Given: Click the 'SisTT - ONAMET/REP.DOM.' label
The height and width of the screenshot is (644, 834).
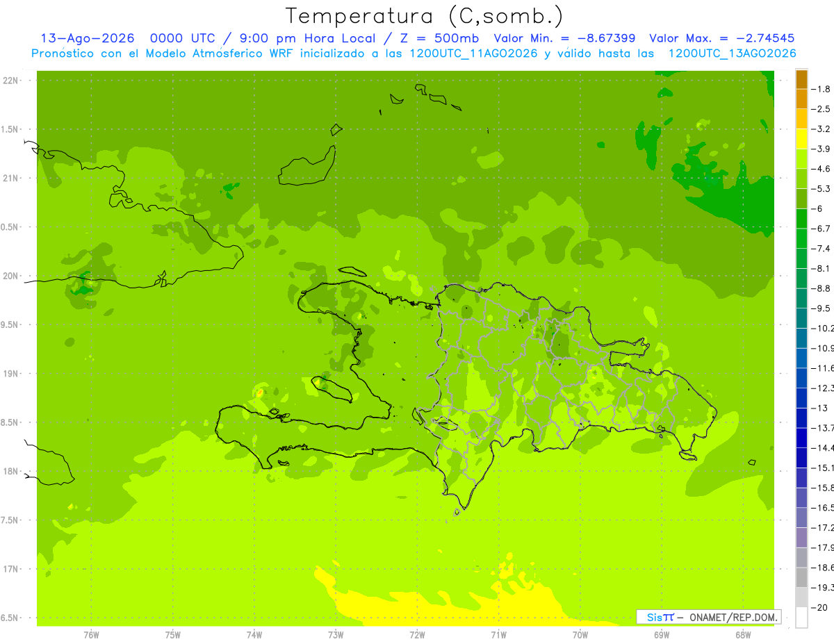Looking at the screenshot, I should point(708,617).
